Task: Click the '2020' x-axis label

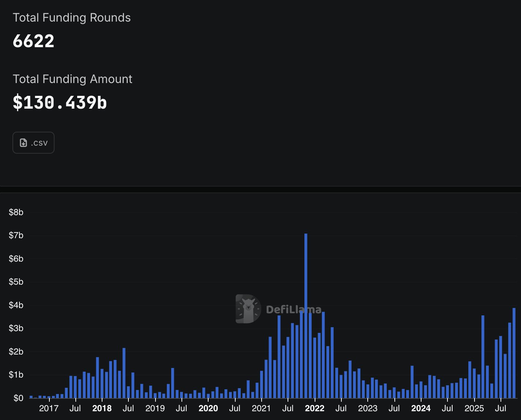Action: pyautogui.click(x=208, y=408)
